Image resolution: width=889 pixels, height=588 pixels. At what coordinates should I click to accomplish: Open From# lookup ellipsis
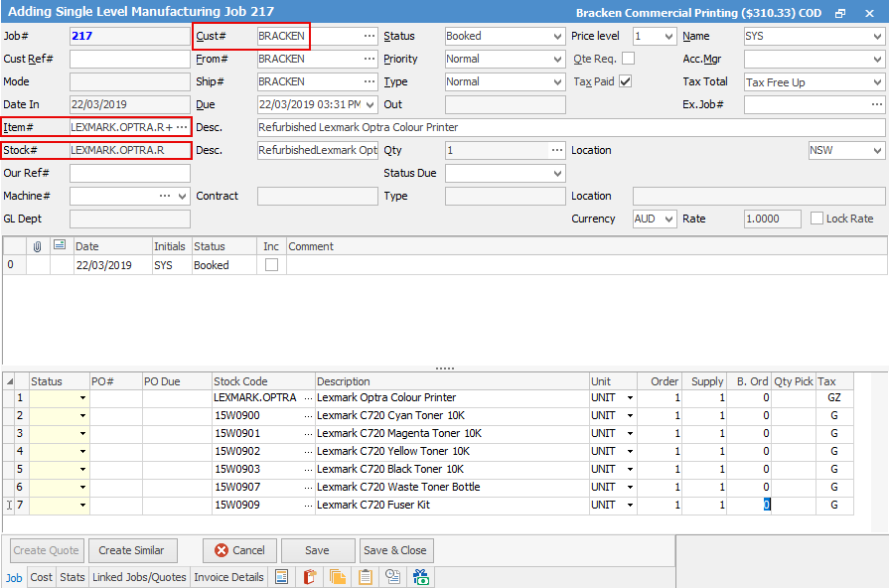(370, 59)
